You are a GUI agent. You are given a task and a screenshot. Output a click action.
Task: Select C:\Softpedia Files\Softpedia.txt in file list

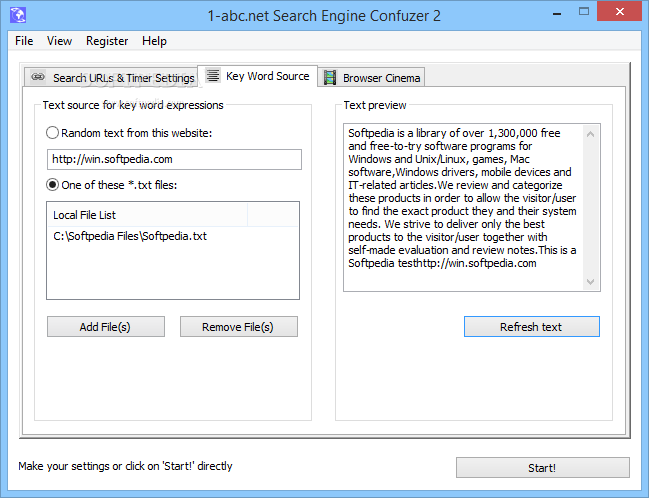coord(130,236)
